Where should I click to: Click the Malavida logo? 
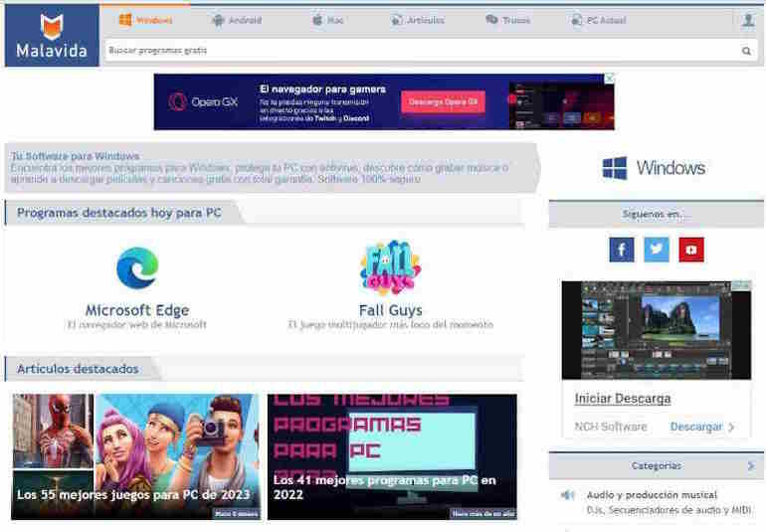tap(52, 36)
